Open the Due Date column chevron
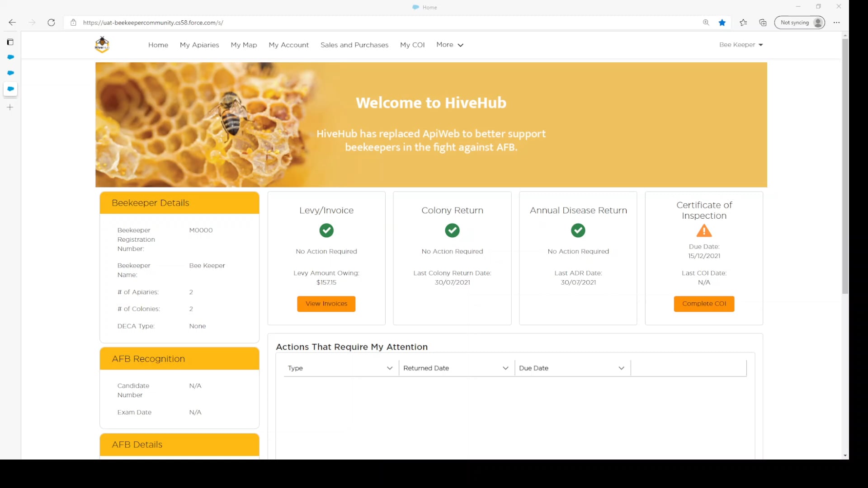 coord(622,368)
